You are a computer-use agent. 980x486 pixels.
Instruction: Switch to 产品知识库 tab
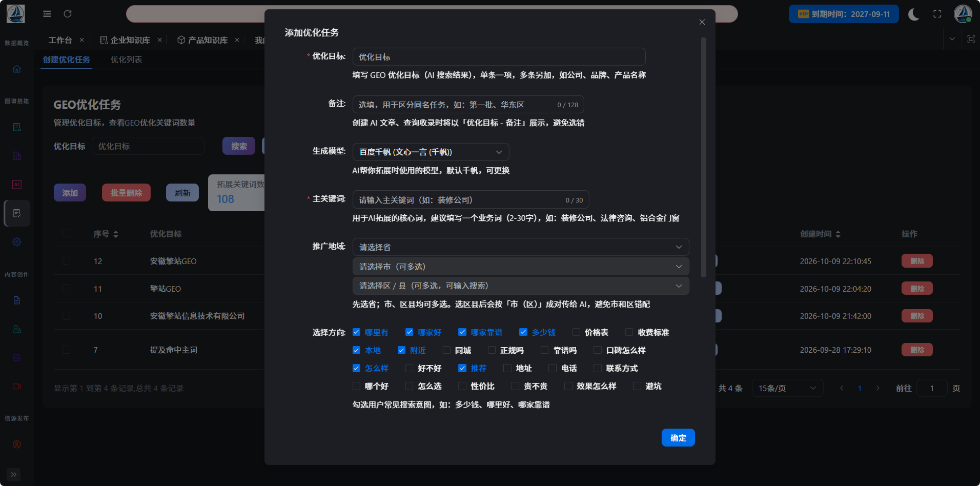pyautogui.click(x=203, y=40)
